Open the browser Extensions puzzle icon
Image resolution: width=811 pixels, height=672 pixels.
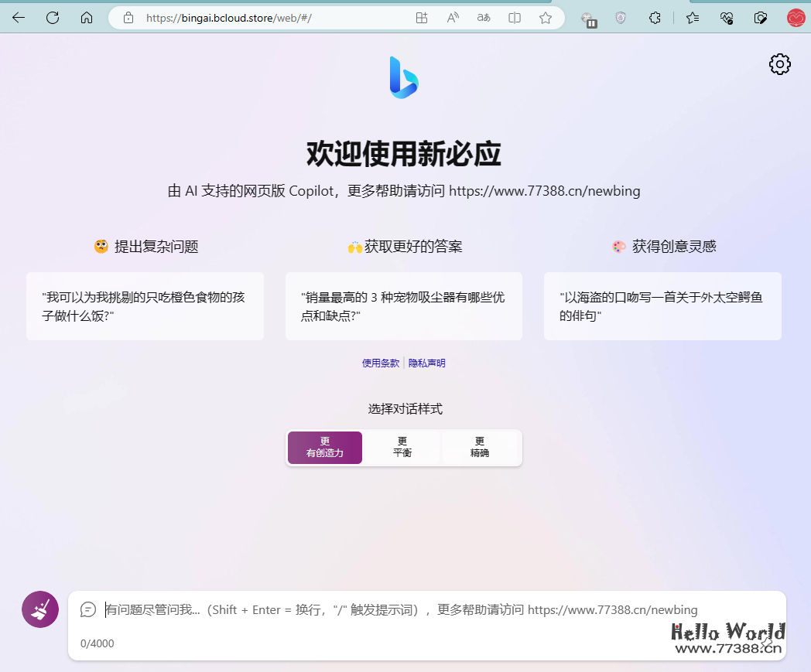click(655, 19)
